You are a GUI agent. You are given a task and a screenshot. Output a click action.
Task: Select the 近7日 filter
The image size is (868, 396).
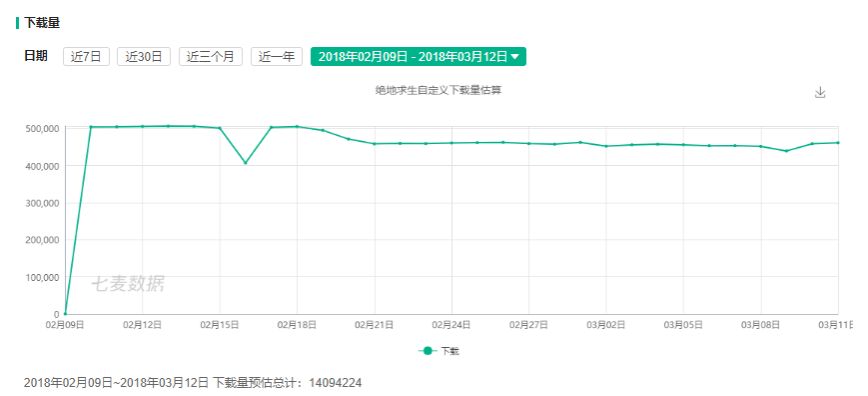(x=86, y=56)
